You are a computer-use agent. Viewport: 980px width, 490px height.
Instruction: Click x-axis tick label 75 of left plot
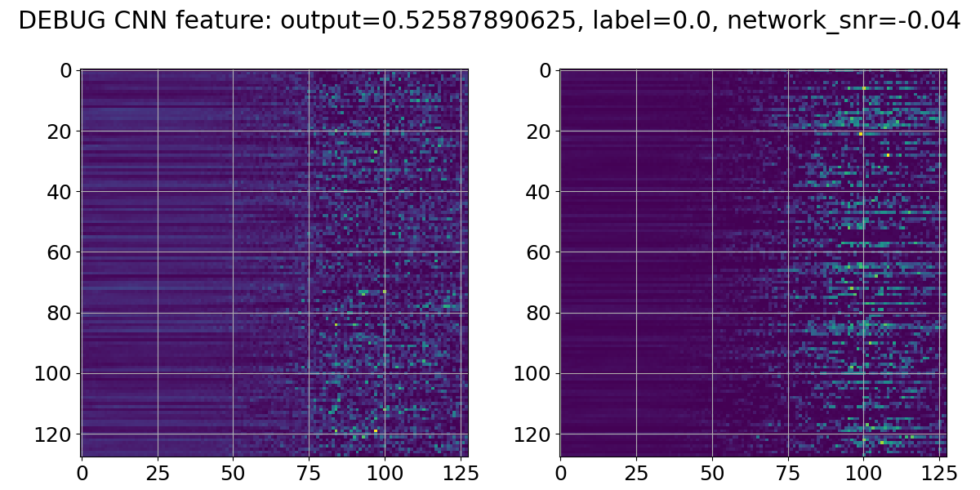(310, 473)
